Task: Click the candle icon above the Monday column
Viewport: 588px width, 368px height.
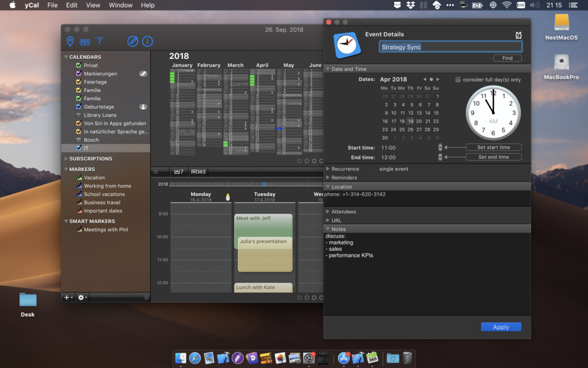Action: pos(227,196)
